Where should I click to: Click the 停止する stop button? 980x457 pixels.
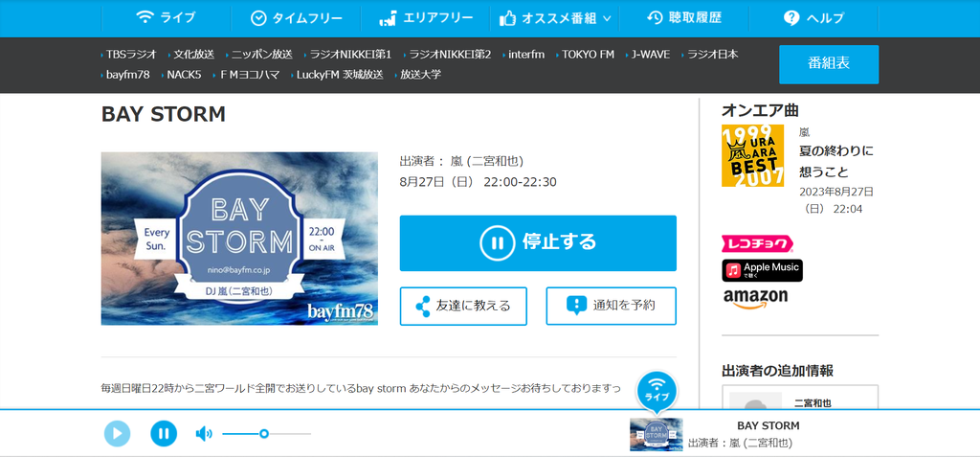pos(538,243)
